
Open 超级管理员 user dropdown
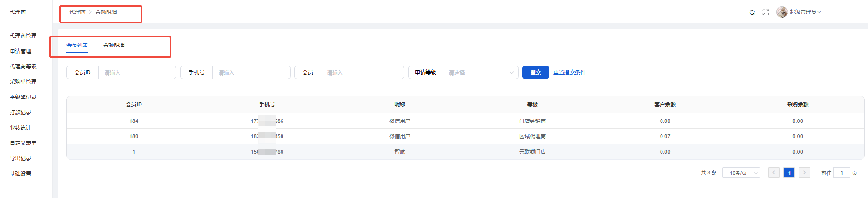click(805, 12)
